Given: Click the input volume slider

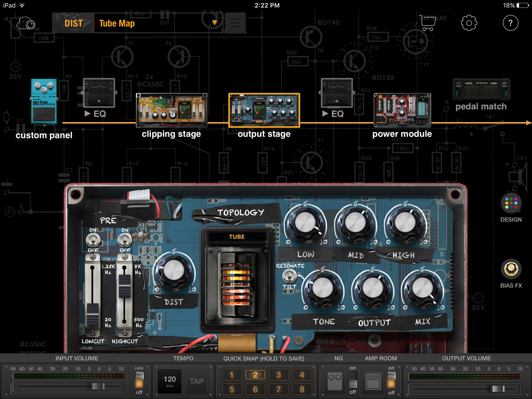Looking at the screenshot, I should click(x=99, y=386).
